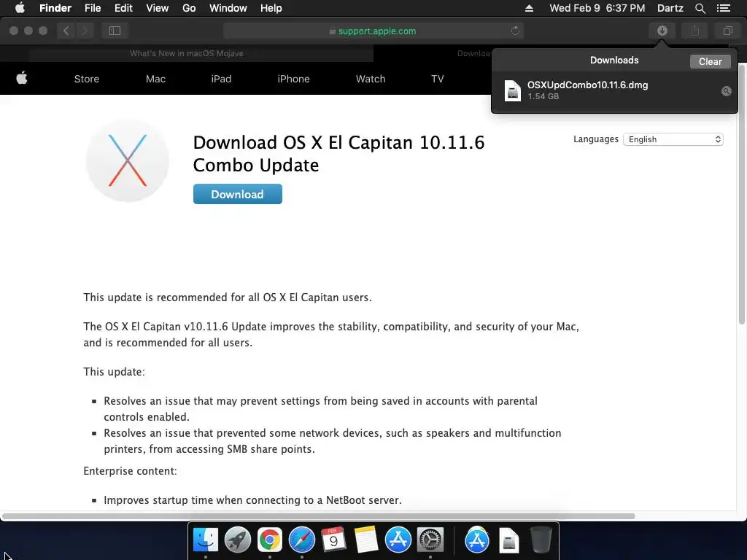The width and height of the screenshot is (747, 560).
Task: Click the blue Download button
Action: coord(237,194)
